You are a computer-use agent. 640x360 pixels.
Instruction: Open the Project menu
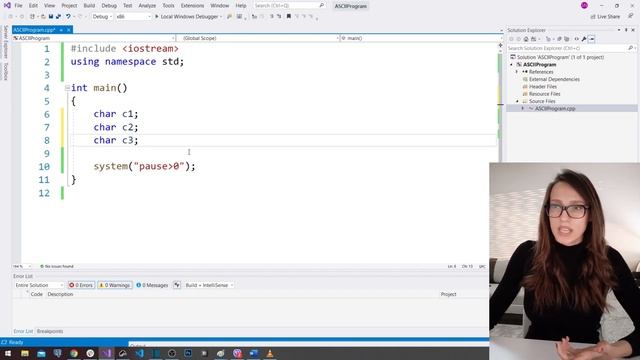coord(69,6)
